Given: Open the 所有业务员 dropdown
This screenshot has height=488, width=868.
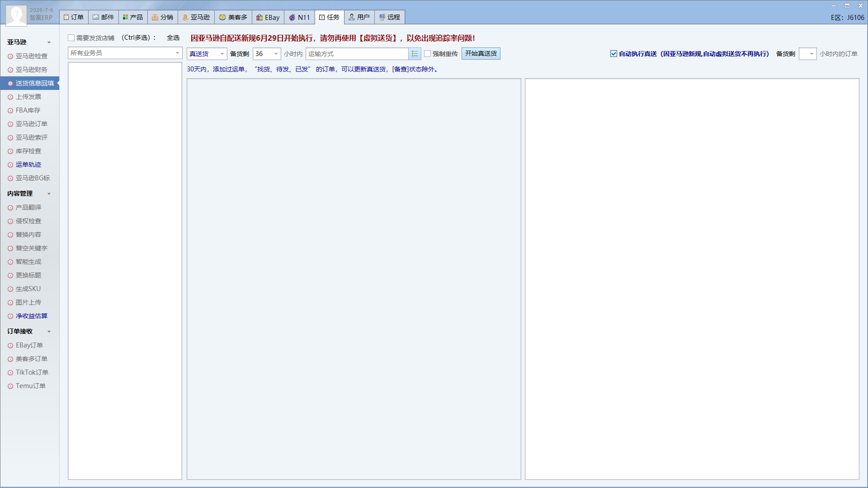Looking at the screenshot, I should point(125,53).
